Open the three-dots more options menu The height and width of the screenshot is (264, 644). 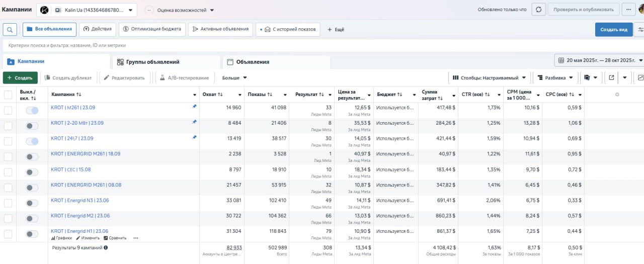click(628, 10)
